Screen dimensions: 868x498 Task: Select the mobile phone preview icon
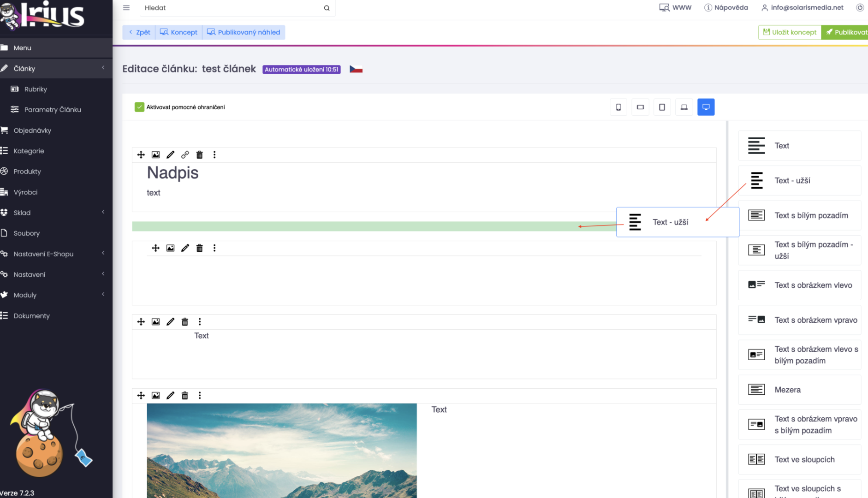point(618,107)
